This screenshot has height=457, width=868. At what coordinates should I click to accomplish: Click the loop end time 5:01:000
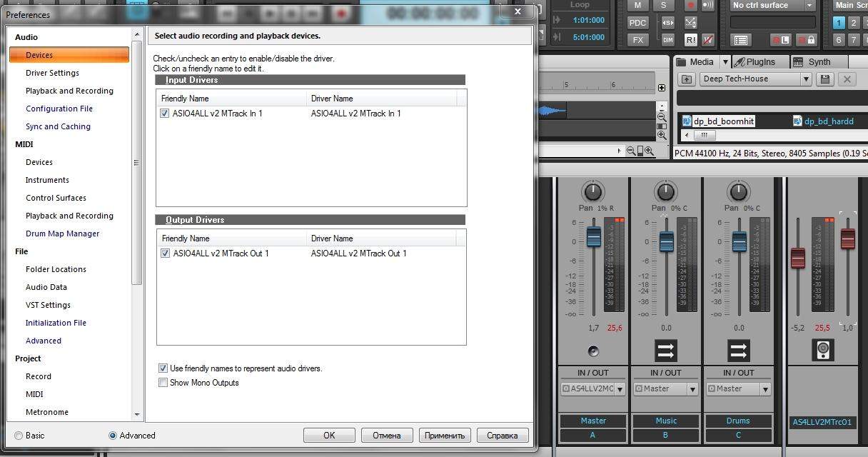589,38
